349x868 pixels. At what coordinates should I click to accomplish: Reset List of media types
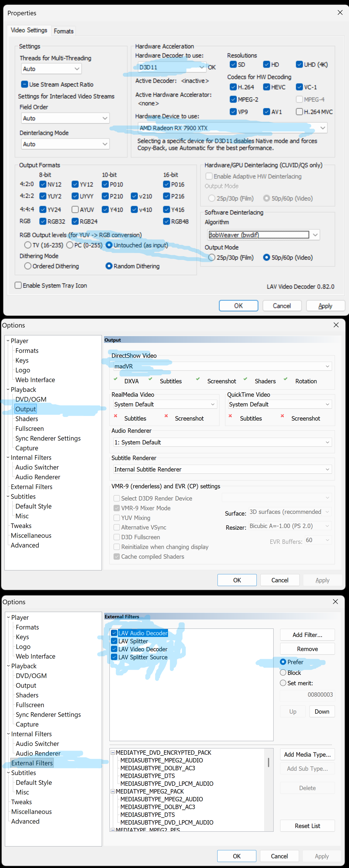pos(307,826)
